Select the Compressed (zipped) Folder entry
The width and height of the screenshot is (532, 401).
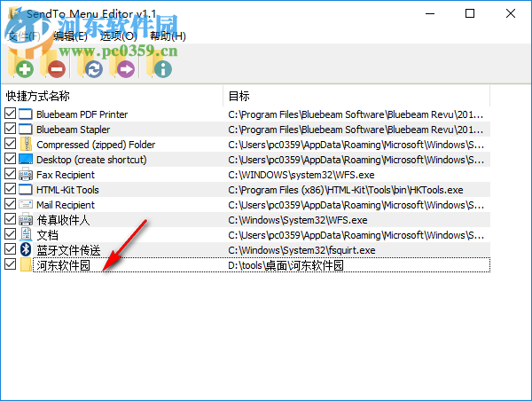[96, 145]
